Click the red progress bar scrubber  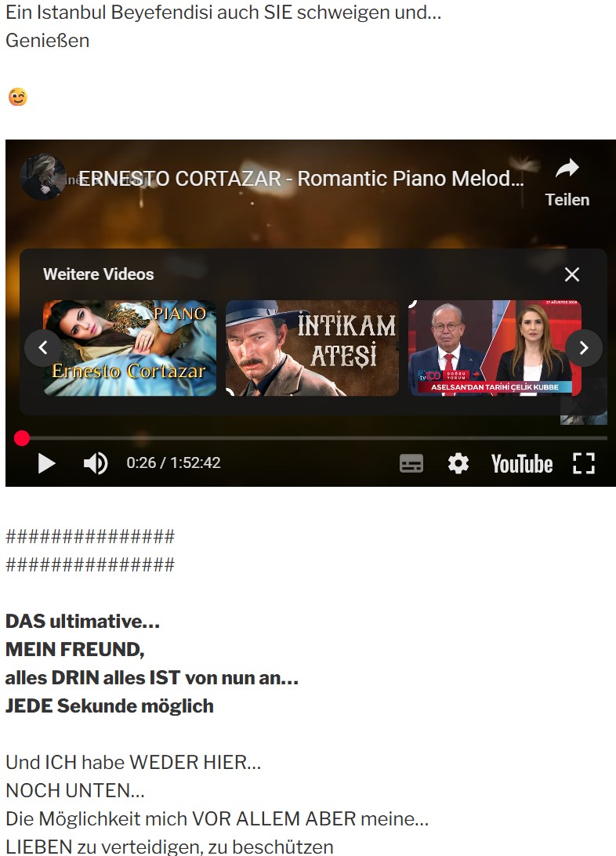tap(22, 438)
